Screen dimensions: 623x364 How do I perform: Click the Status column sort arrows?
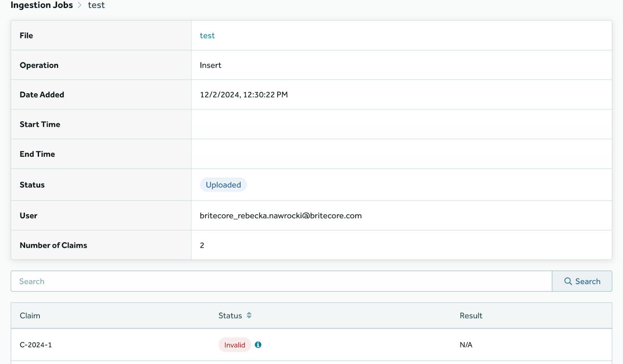(249, 315)
